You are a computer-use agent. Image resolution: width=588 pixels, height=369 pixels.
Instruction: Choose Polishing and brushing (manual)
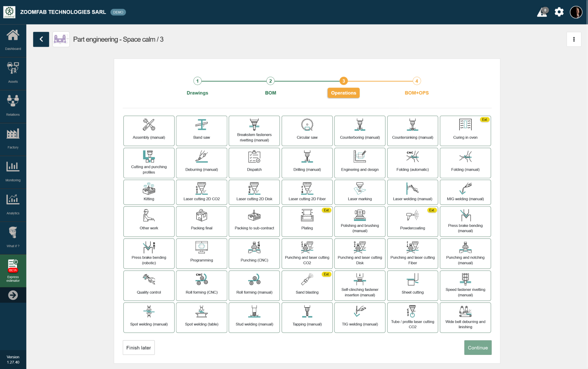(x=360, y=222)
